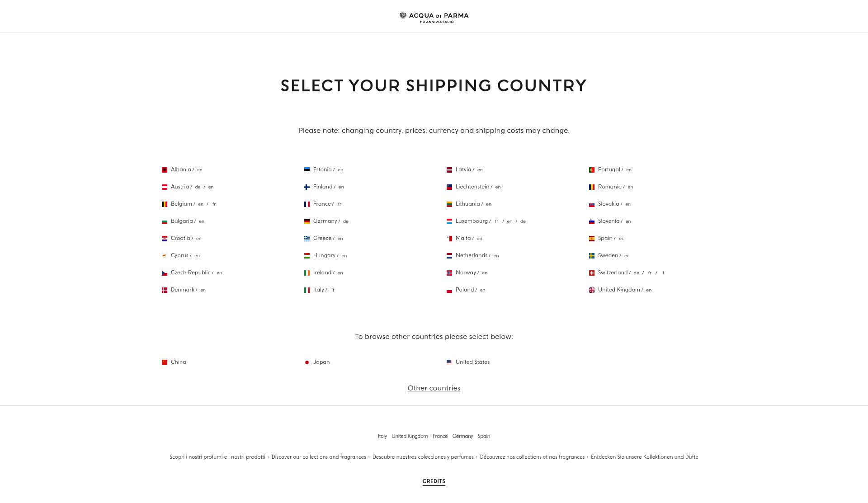Screen dimensions: 868x503
Task: Select Czech Republic as shipping country
Action: 191,273
